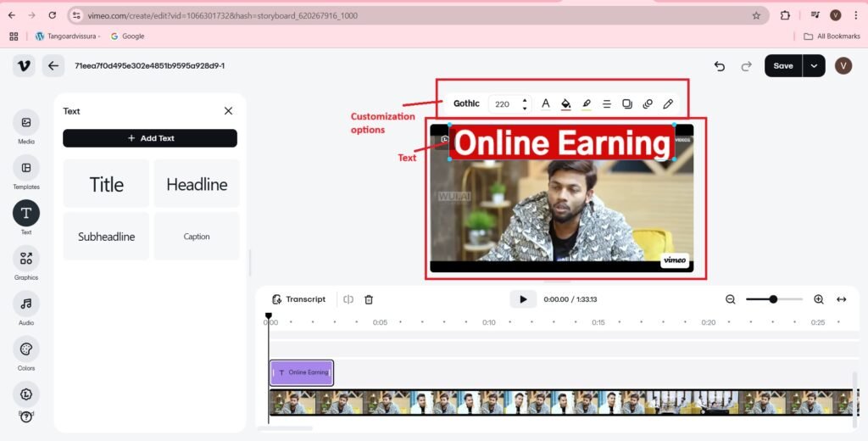
Task: Open the Audio panel
Action: pyautogui.click(x=26, y=304)
